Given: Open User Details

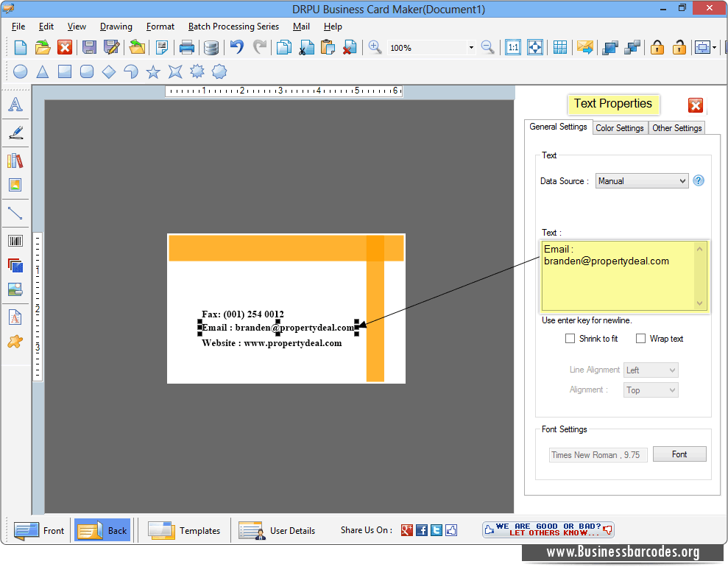Looking at the screenshot, I should pyautogui.click(x=277, y=530).
